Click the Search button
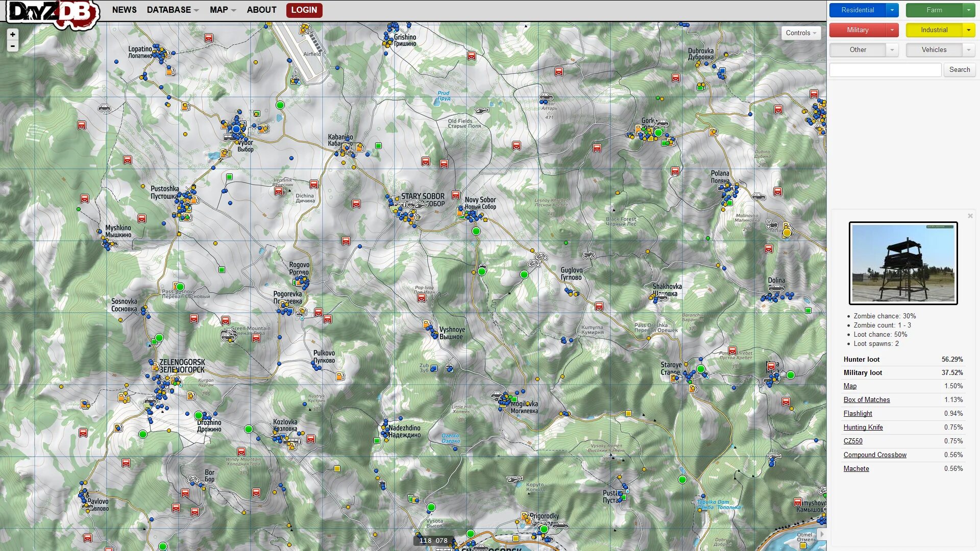The height and width of the screenshot is (551, 980). click(x=960, y=69)
